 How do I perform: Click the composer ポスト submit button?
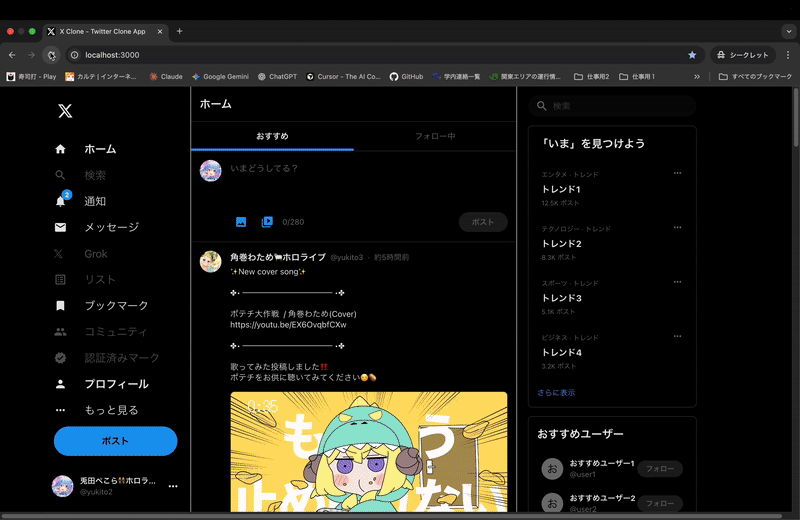pos(483,222)
